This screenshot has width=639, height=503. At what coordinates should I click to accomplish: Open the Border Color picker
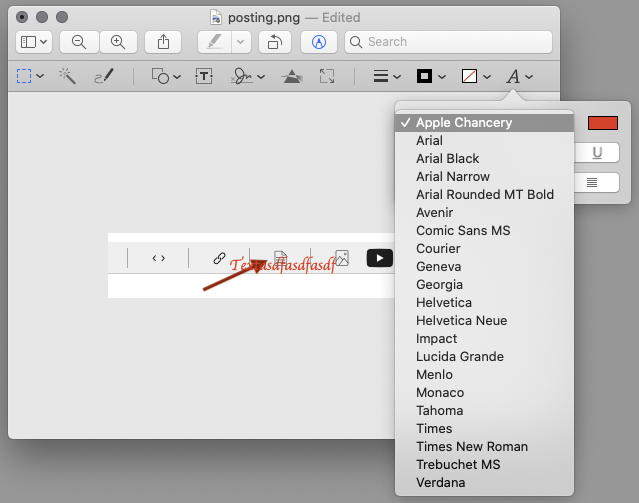click(x=424, y=76)
